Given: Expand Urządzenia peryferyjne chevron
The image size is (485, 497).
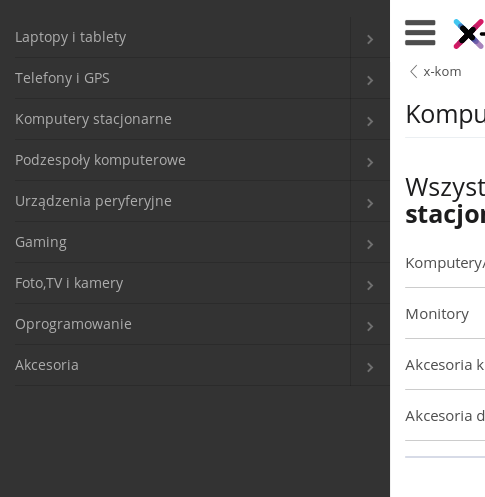Looking at the screenshot, I should (370, 203).
